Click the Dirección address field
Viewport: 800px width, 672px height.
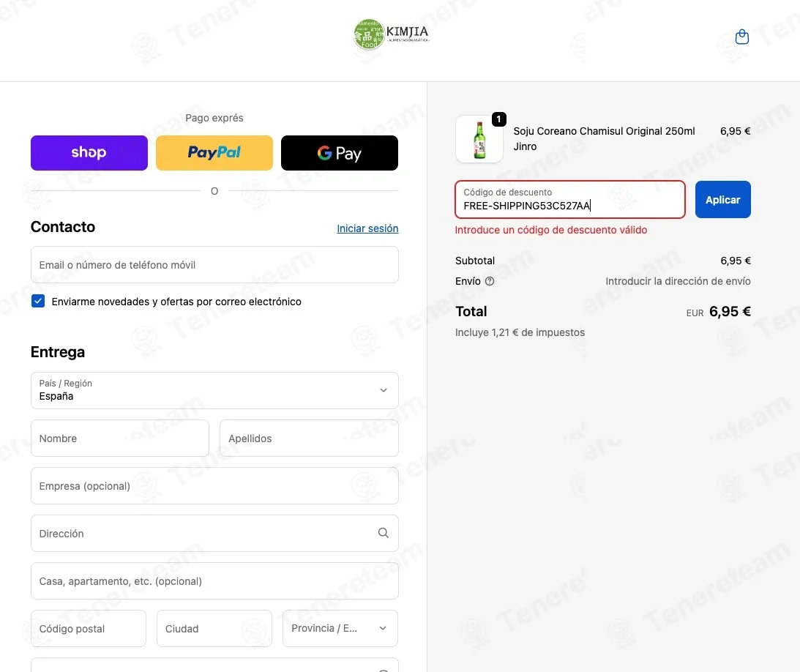click(x=214, y=533)
